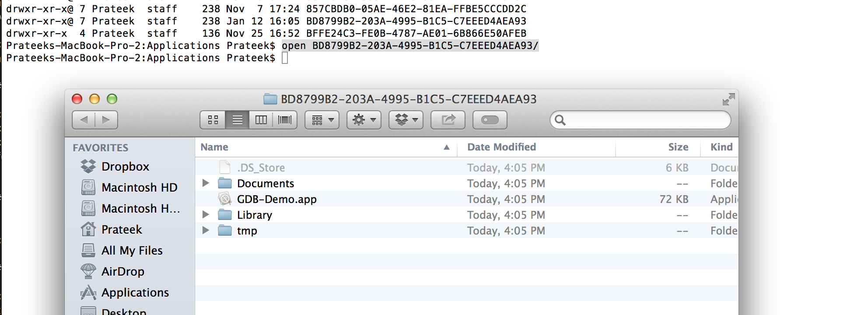
Task: Click the tmp folder icon
Action: (225, 230)
